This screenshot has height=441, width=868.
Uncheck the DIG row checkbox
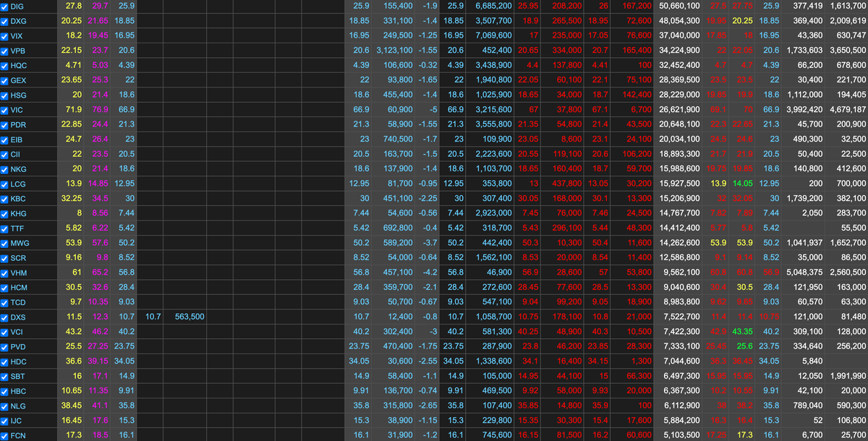pos(5,6)
